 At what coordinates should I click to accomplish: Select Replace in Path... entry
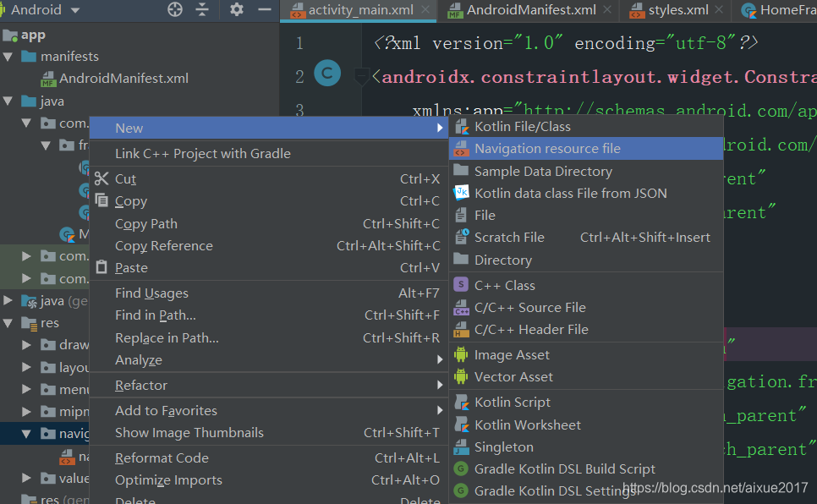[x=269, y=337]
